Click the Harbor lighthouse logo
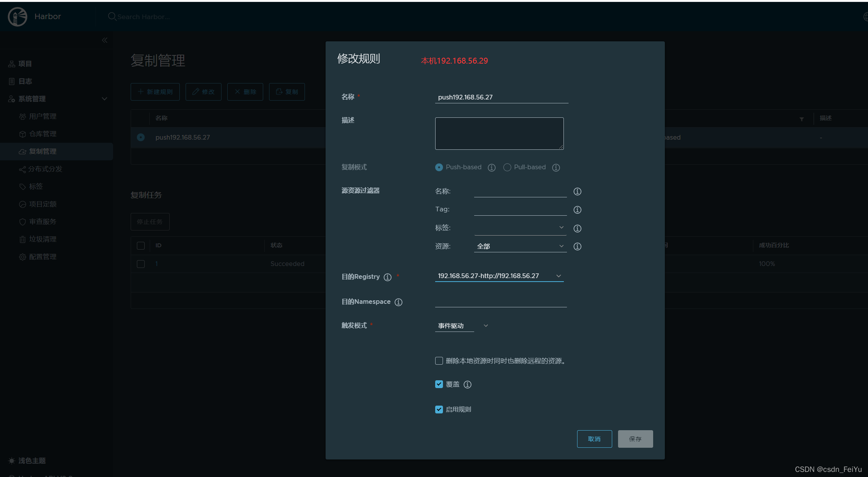Image resolution: width=868 pixels, height=477 pixels. point(18,16)
